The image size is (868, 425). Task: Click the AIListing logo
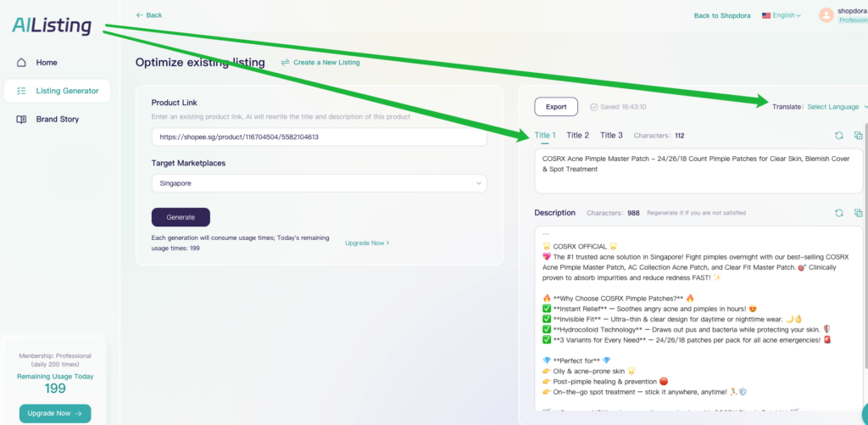coord(52,25)
